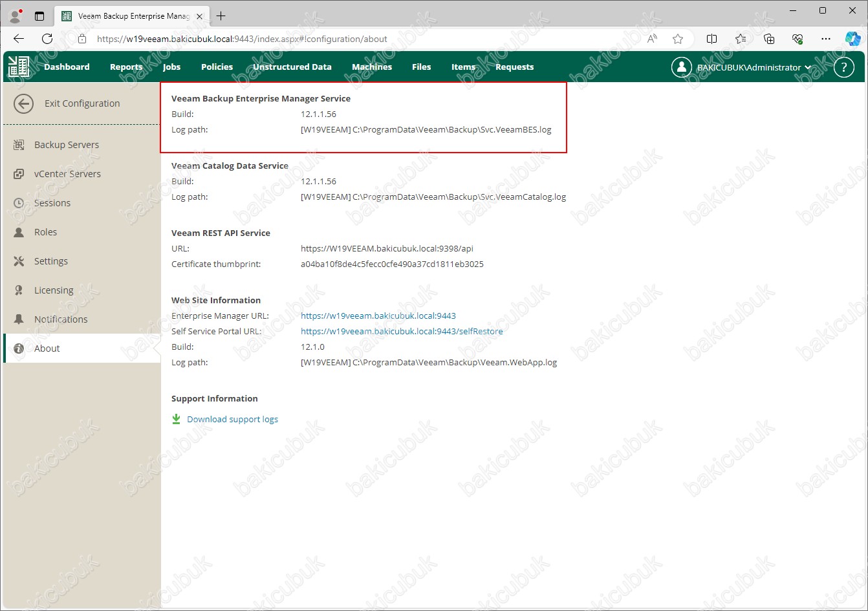
Task: Click the Help question mark icon
Action: click(x=843, y=67)
